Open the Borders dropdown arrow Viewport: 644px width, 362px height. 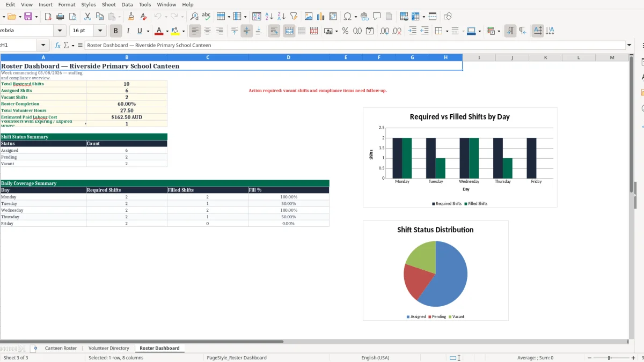pyautogui.click(x=447, y=31)
